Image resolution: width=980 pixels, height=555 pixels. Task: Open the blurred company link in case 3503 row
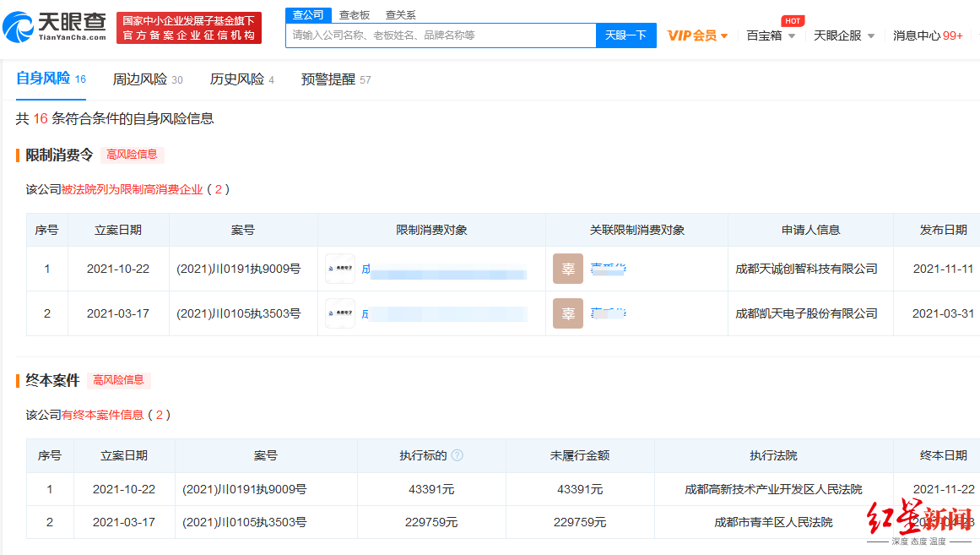pos(444,314)
